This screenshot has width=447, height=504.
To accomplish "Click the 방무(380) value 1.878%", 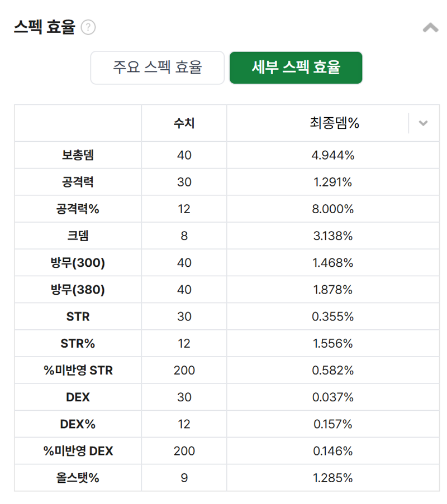I will (x=333, y=290).
